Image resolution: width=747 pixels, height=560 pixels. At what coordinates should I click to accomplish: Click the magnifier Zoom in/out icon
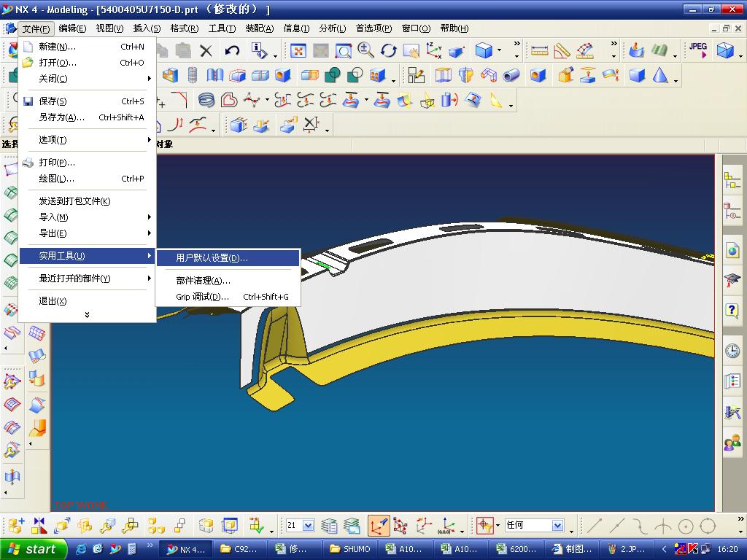pos(365,51)
